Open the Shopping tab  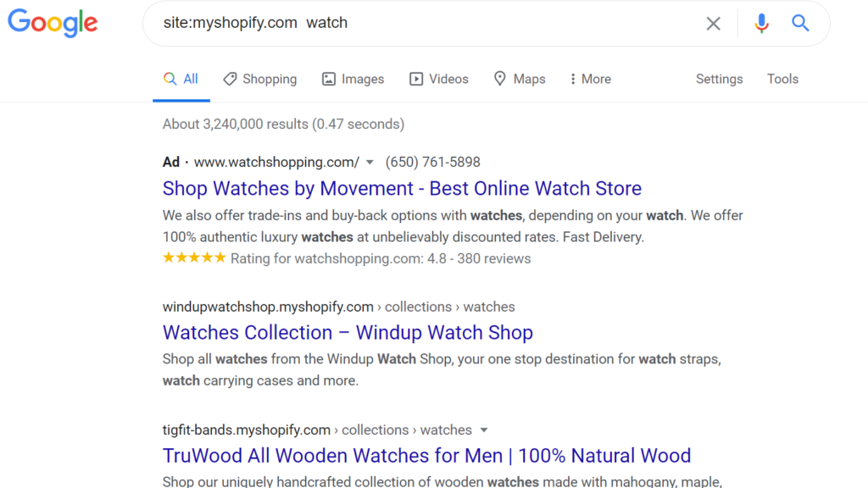(259, 79)
